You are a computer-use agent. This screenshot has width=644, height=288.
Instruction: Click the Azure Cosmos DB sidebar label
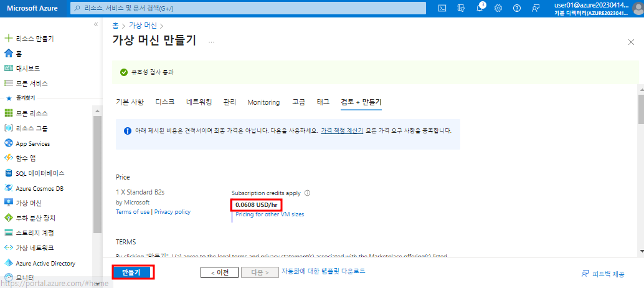(x=39, y=189)
